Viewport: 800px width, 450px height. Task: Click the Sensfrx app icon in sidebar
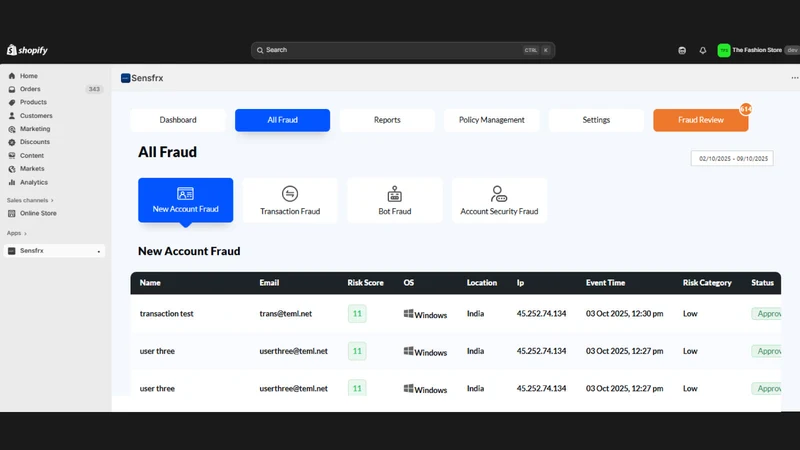click(x=12, y=251)
